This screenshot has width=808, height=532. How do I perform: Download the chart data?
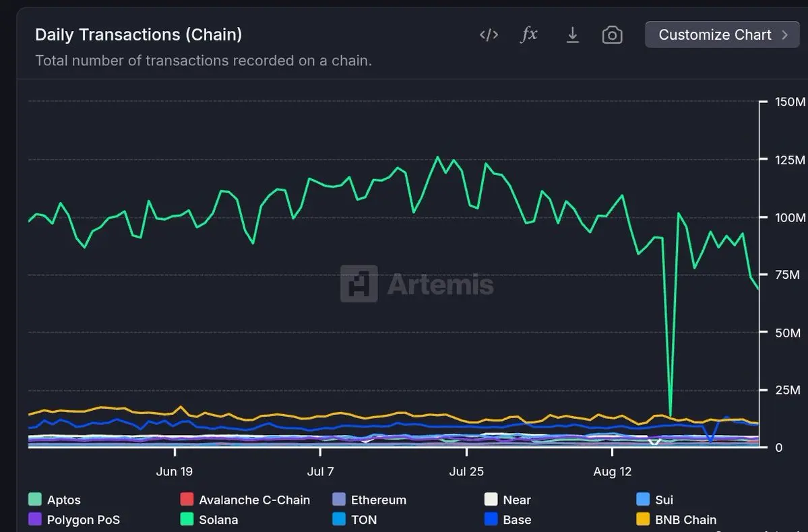[x=573, y=35]
